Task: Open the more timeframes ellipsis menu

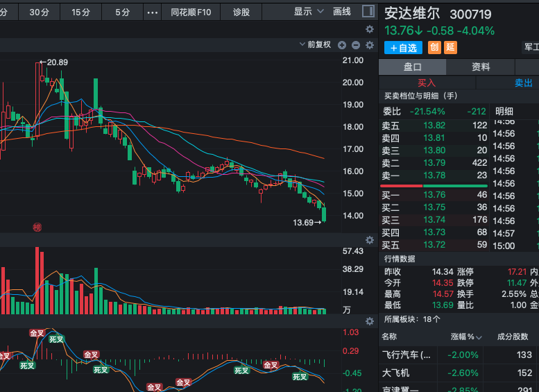Action: (153, 12)
